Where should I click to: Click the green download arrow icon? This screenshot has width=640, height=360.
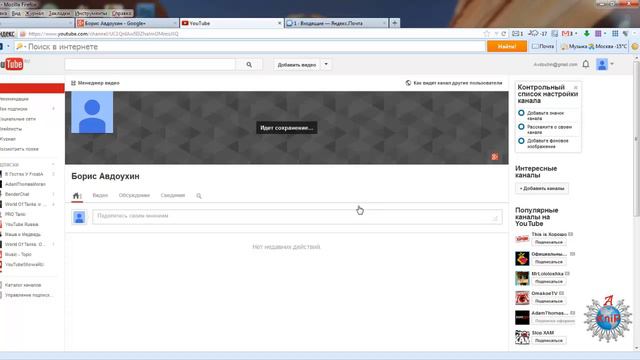click(x=587, y=34)
